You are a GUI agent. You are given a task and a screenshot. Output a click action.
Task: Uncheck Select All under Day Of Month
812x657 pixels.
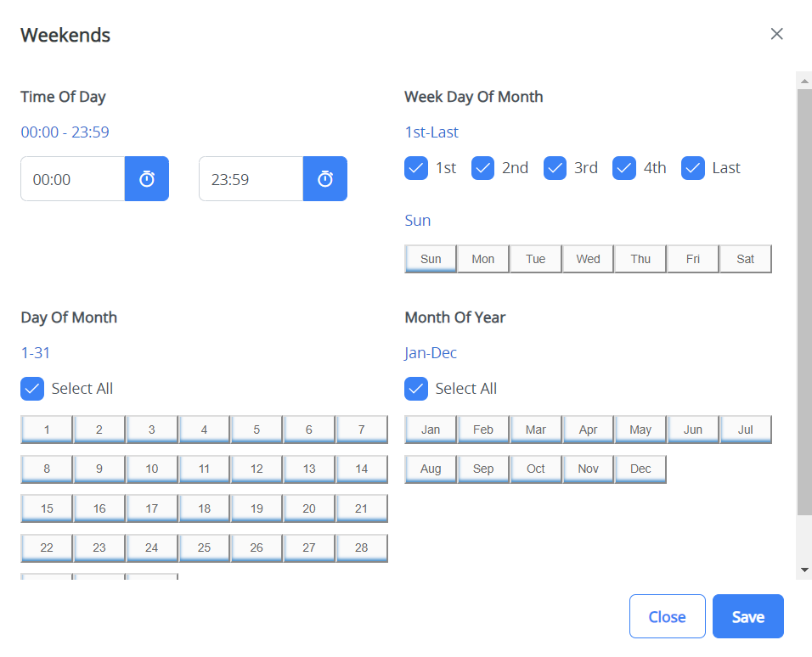pos(32,389)
